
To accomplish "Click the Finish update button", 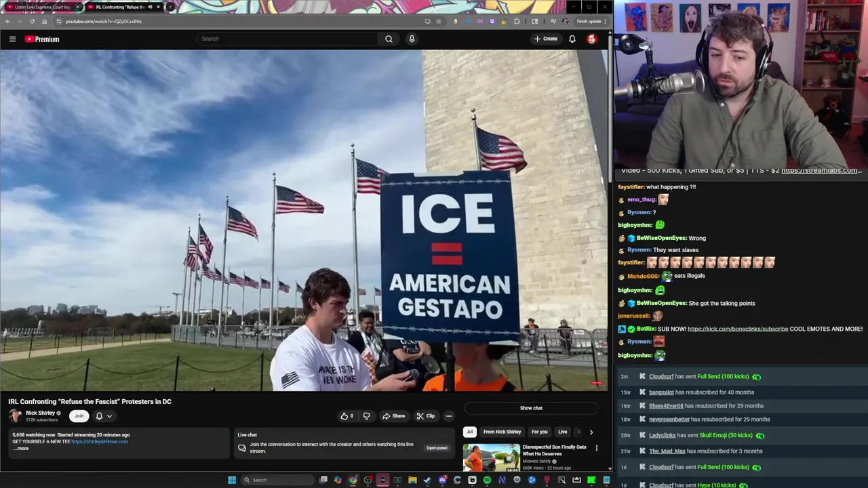I will tap(589, 21).
